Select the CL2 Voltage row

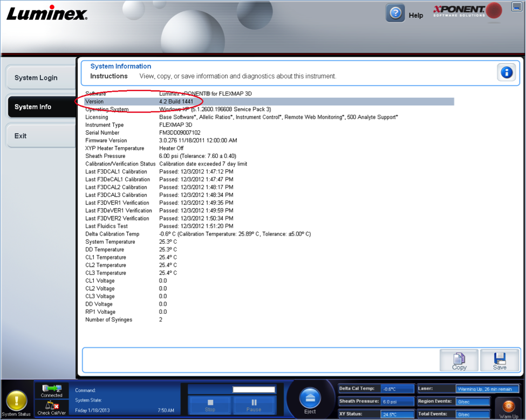click(x=269, y=288)
